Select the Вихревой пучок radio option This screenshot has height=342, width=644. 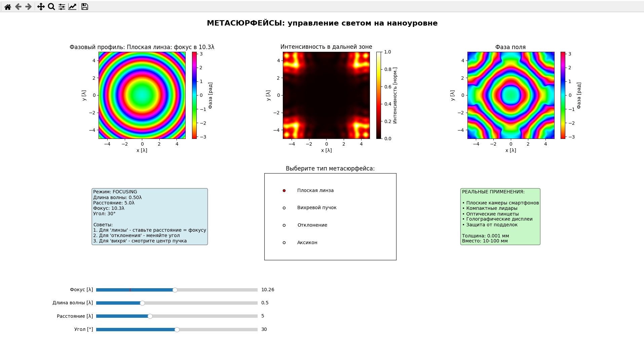point(284,208)
